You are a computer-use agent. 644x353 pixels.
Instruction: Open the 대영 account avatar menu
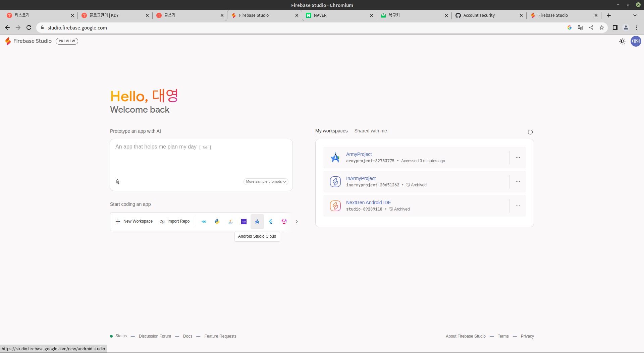pos(636,41)
